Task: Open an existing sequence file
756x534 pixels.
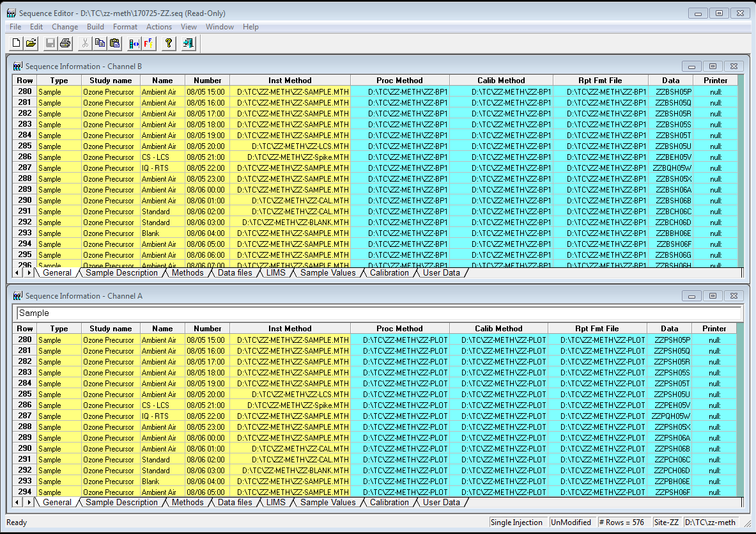Action: tap(31, 43)
